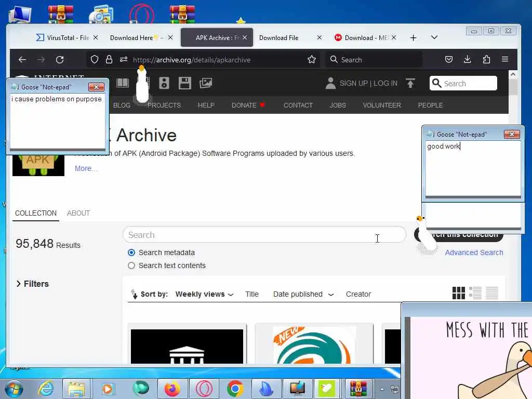Click the Internet Archive upload arrow icon
Screen dimensions: 532x399
(x=410, y=83)
